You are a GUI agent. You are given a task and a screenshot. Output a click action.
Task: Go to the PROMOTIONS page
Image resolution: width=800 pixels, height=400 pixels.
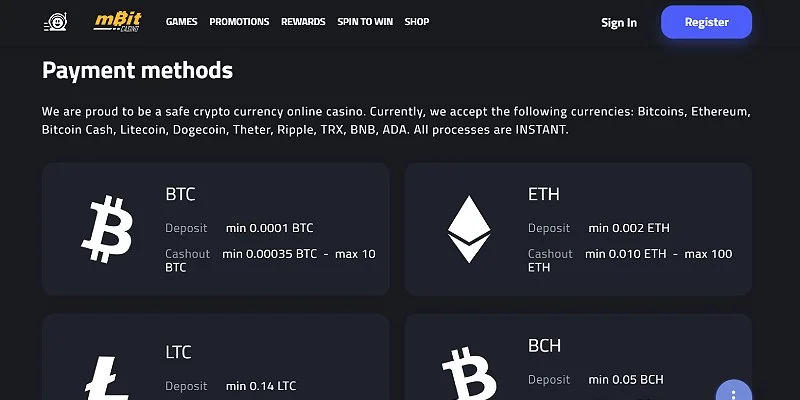pyautogui.click(x=239, y=22)
